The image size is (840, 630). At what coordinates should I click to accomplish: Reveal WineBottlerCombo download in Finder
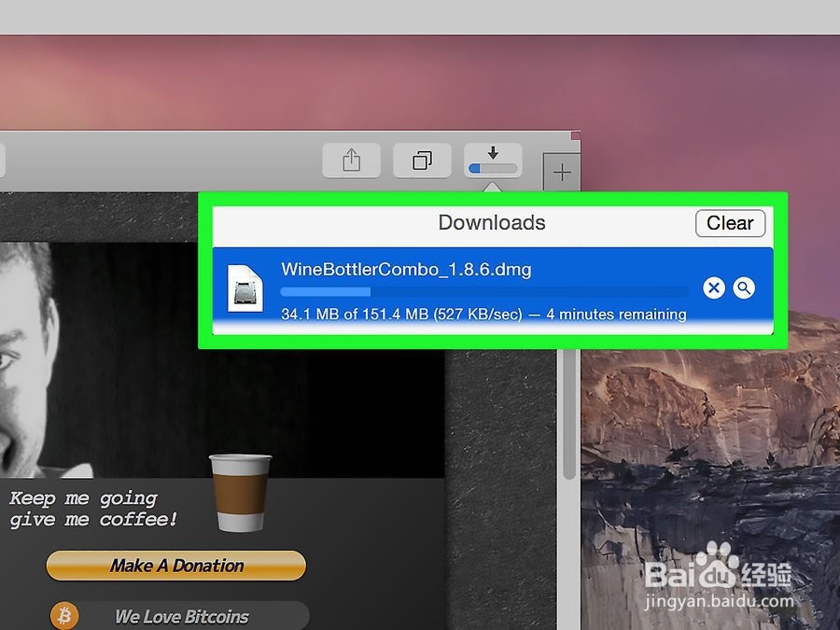[x=744, y=287]
